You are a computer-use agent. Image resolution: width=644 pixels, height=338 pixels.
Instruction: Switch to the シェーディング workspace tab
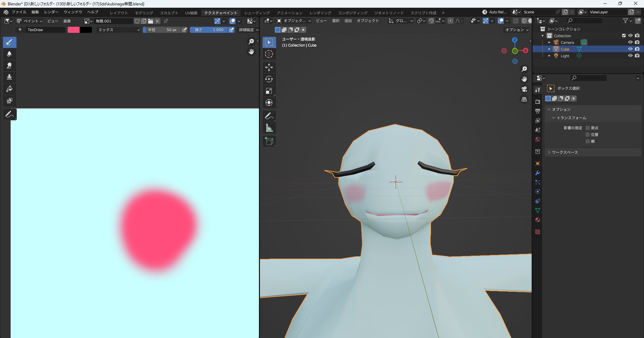[257, 13]
